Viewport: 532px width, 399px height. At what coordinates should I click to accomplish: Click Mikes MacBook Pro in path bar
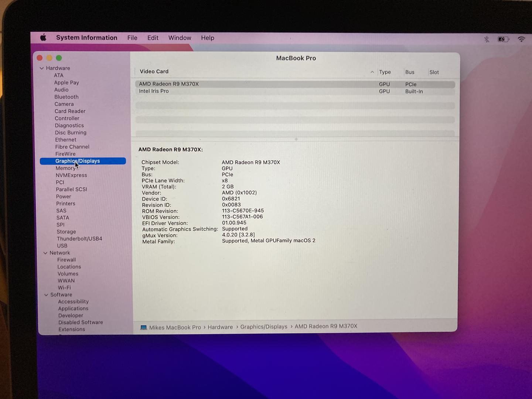pos(175,328)
